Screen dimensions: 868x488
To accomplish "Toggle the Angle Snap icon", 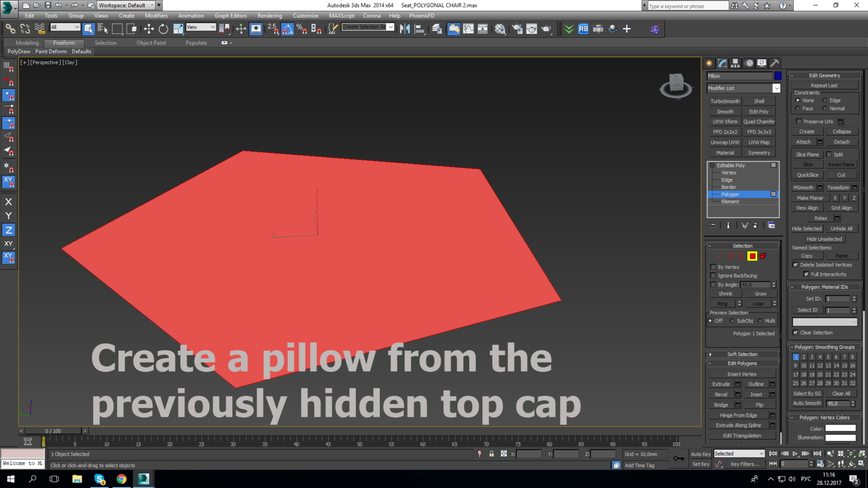I will (x=288, y=29).
